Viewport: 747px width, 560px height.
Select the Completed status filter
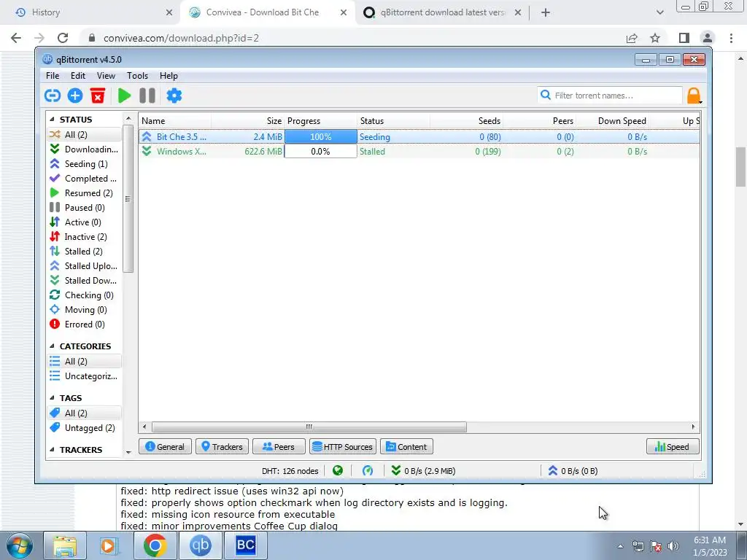85,179
